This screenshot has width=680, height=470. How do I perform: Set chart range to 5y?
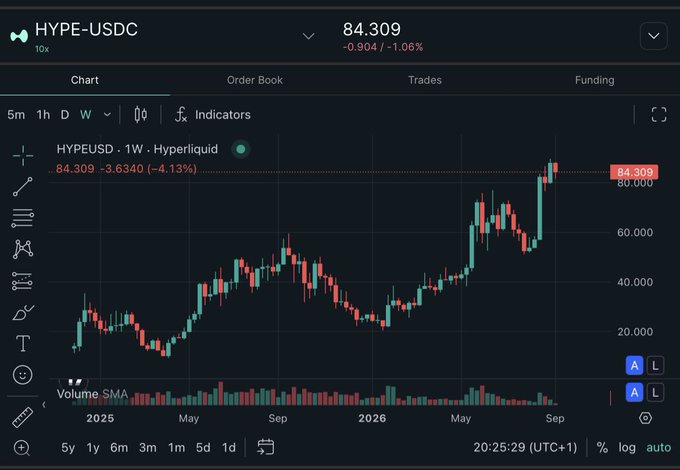click(68, 447)
